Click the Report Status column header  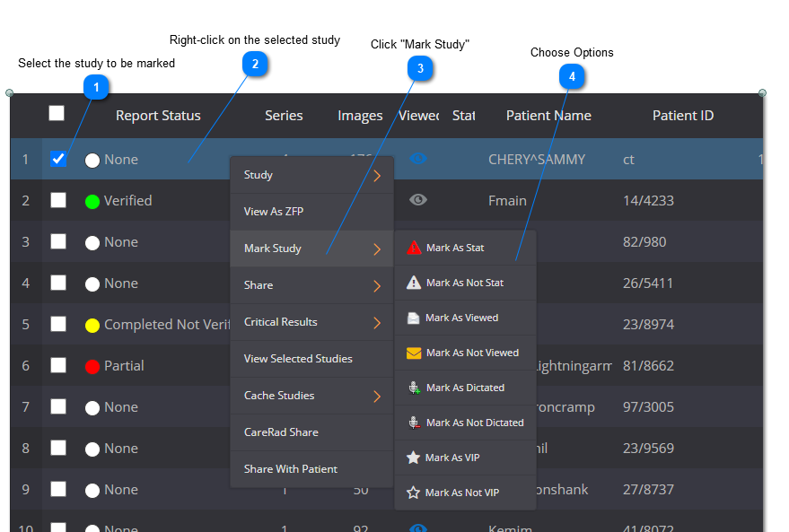point(158,116)
